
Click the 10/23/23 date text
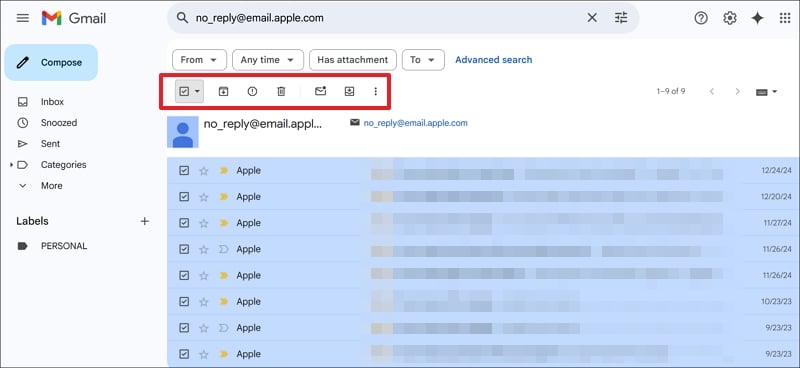pos(777,302)
